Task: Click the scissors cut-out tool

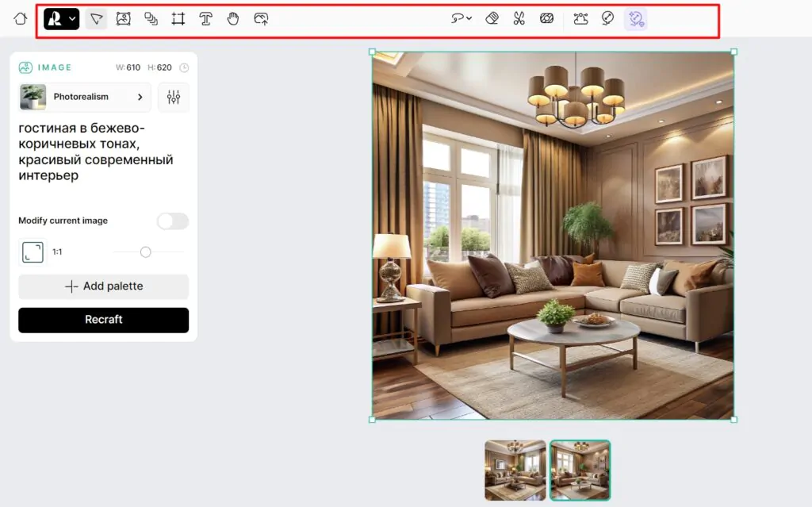Action: (x=519, y=19)
